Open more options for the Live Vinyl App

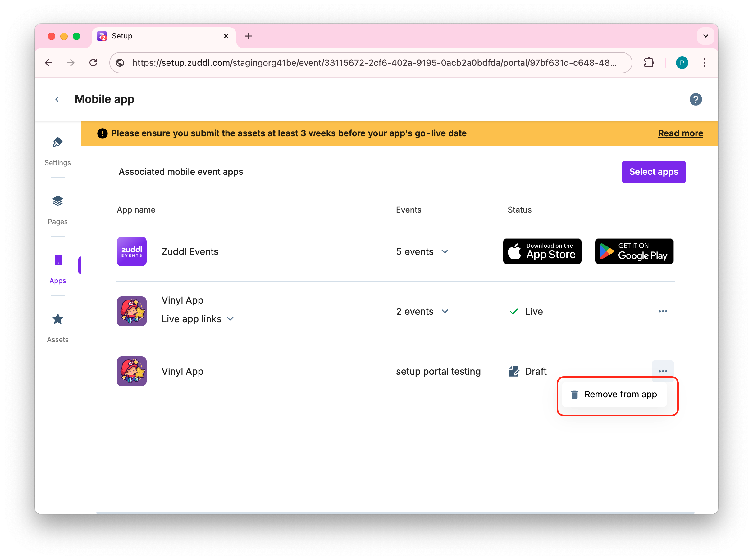coord(662,311)
